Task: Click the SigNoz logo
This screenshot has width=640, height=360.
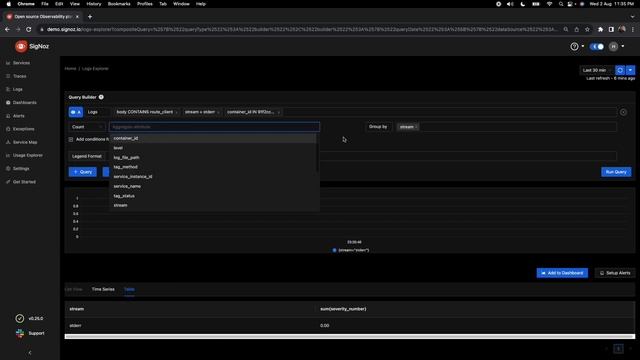Action: (x=32, y=47)
